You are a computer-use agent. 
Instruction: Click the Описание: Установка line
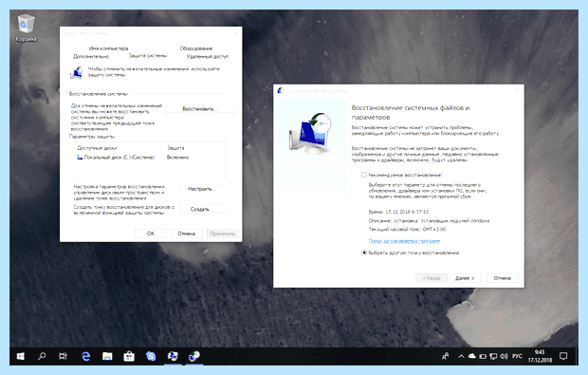coord(429,220)
